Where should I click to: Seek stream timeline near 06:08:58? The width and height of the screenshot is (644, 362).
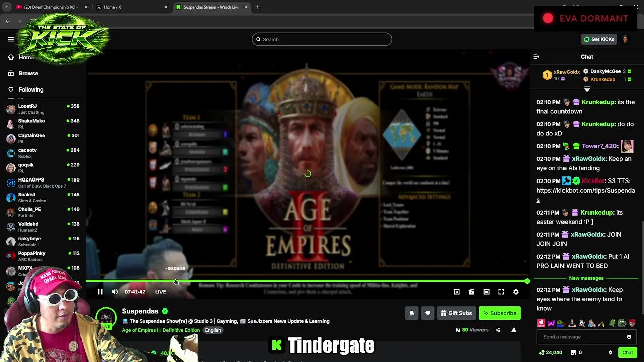[x=176, y=281]
